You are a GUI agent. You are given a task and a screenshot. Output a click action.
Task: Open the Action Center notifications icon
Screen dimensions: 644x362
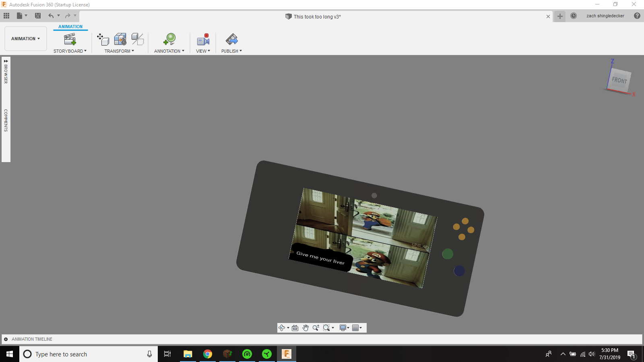coord(631,354)
